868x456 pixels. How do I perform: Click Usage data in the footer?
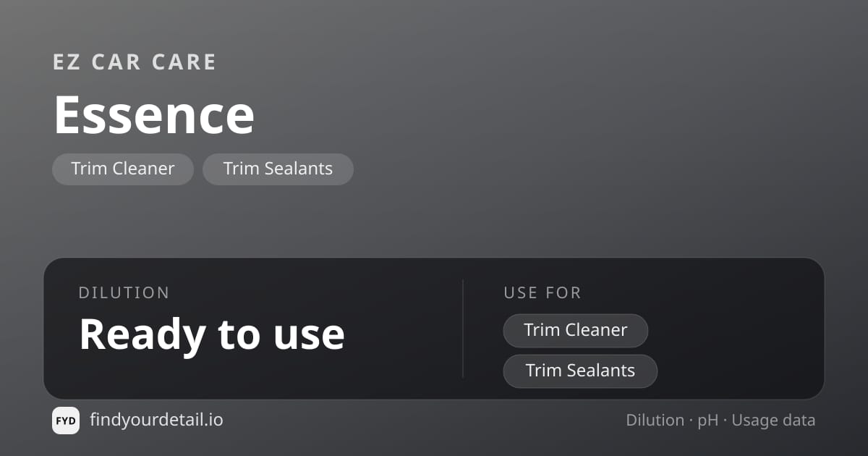773,421
